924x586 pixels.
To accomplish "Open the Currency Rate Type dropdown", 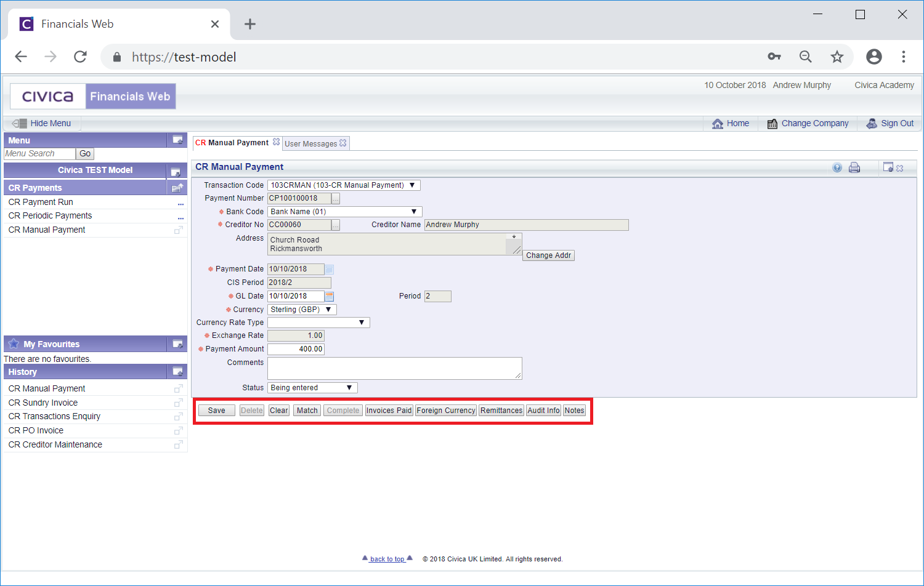I will tap(318, 323).
